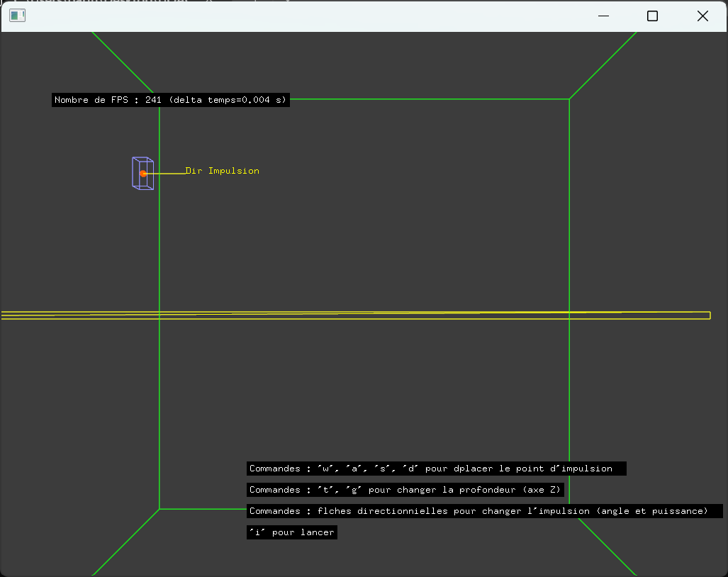Click the orange impulse point dot
This screenshot has height=577, width=728.
[x=143, y=174]
